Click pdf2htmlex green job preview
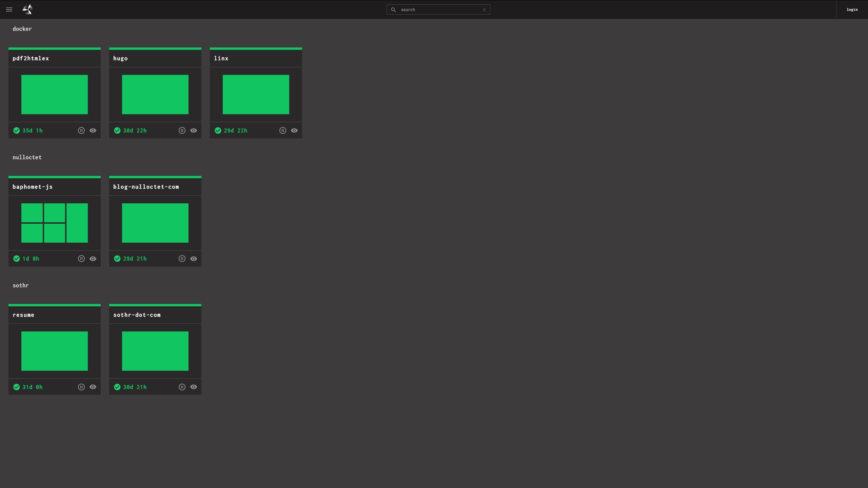Viewport: 868px width, 488px height. pyautogui.click(x=55, y=95)
